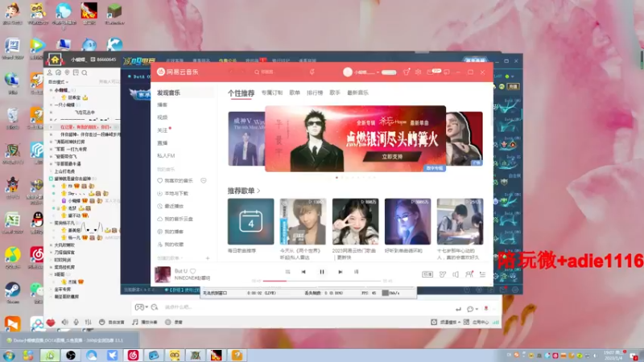The image size is (644, 362).
Task: Click the volume speaker icon in player bar
Action: [456, 274]
